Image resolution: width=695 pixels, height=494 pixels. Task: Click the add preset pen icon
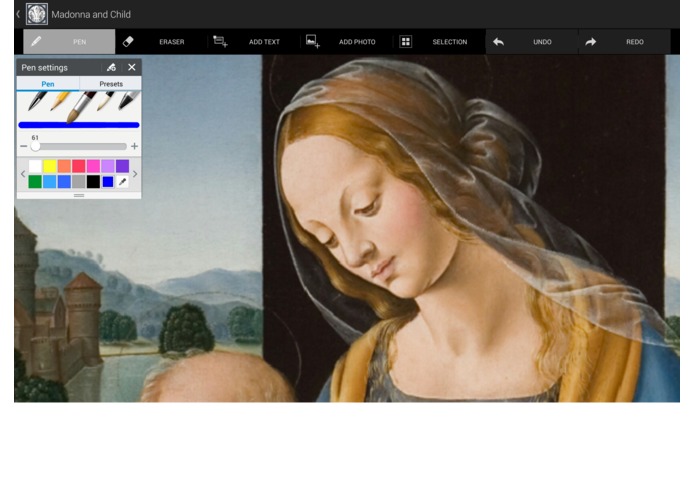(x=111, y=67)
